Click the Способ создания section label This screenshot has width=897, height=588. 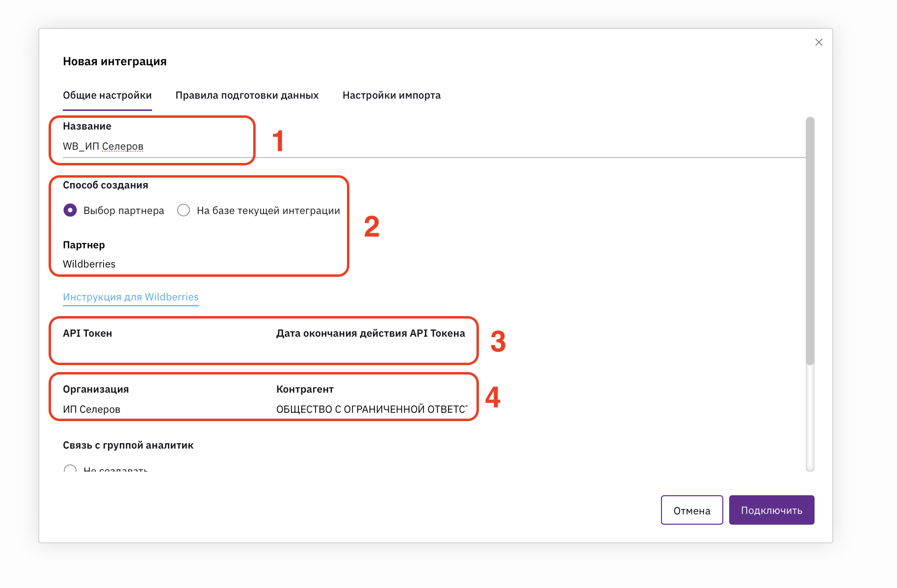click(x=106, y=185)
